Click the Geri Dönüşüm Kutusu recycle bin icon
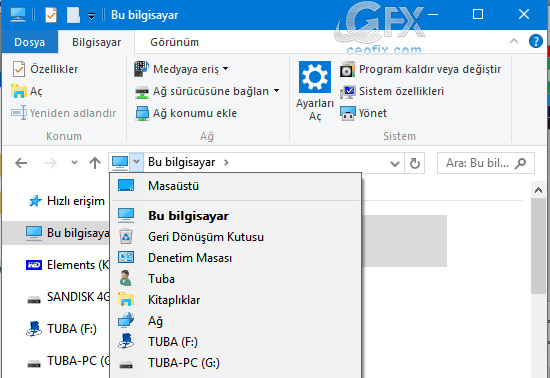550x378 pixels. point(126,237)
